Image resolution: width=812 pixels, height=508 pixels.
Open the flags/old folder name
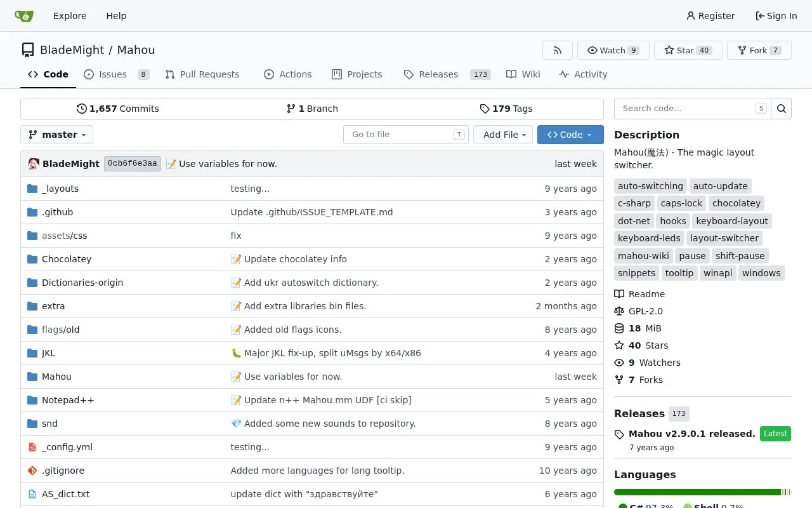[60, 330]
